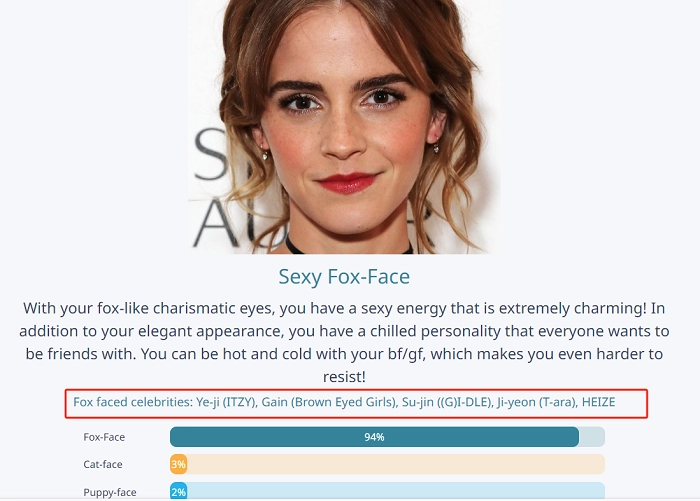Viewport: 700px width, 501px height.
Task: Click the orange "3%" Cat-face badge
Action: (x=178, y=464)
